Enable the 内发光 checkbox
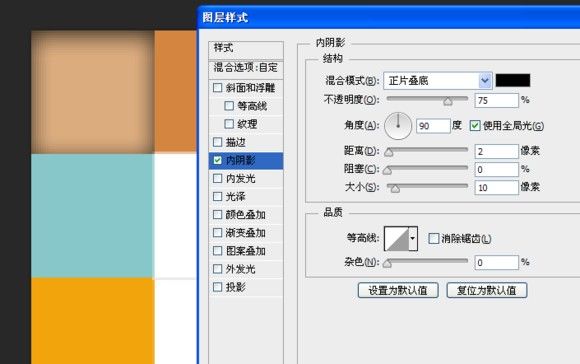 [218, 178]
